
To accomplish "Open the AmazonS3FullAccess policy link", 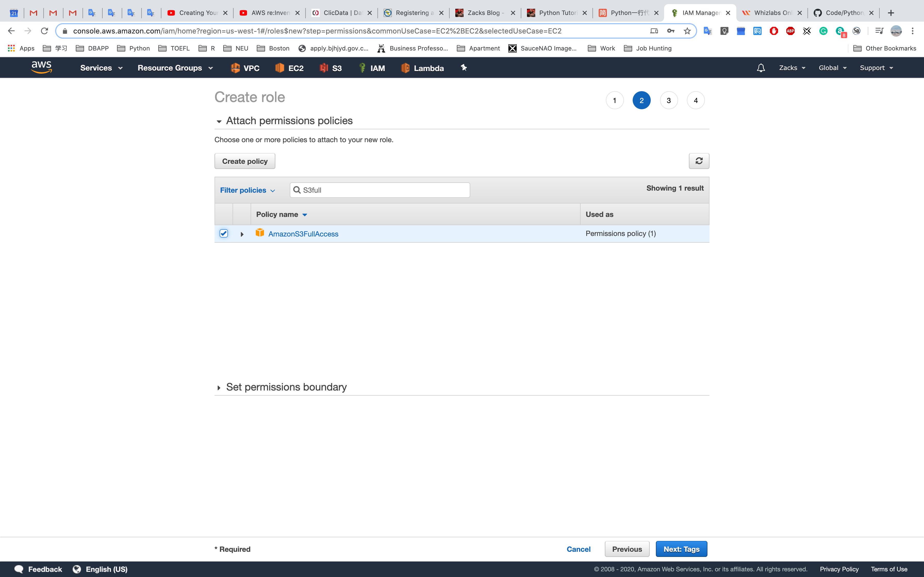I will [x=303, y=234].
